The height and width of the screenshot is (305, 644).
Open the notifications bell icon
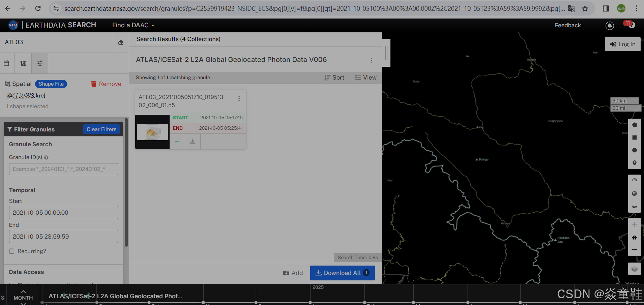pos(610,25)
